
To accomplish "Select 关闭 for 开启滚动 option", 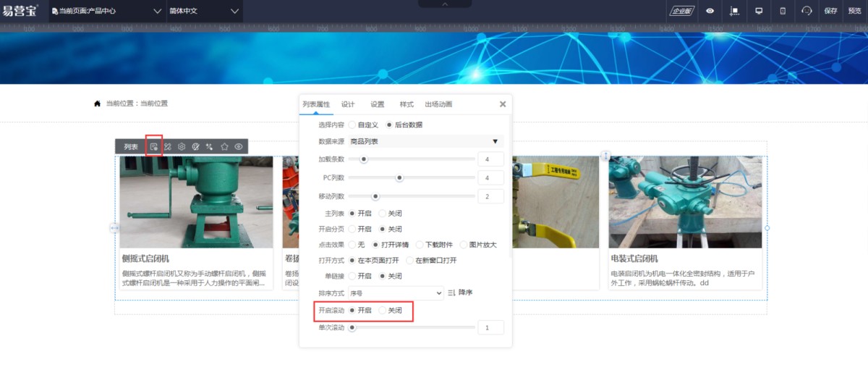I will (383, 310).
